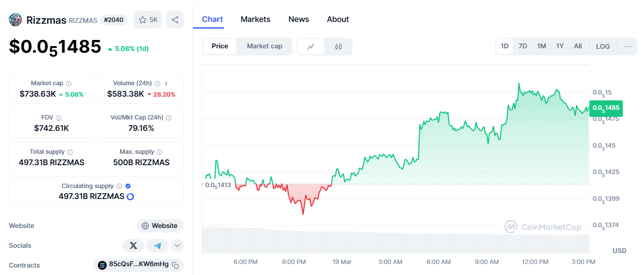The height and width of the screenshot is (275, 644).
Task: Switch to the News tab
Action: 299,19
